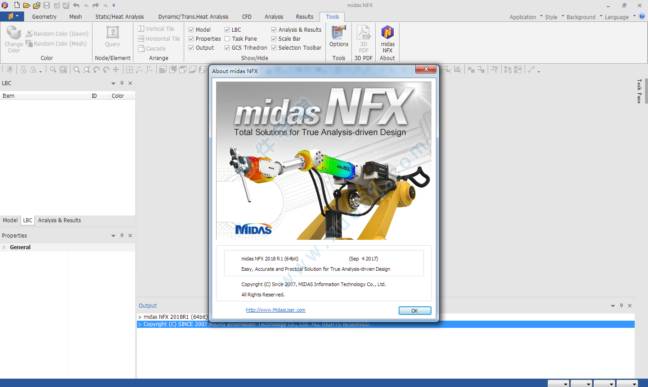This screenshot has width=648, height=387.
Task: Click the Horizontal Tile arrange icon
Action: pyautogui.click(x=141, y=38)
